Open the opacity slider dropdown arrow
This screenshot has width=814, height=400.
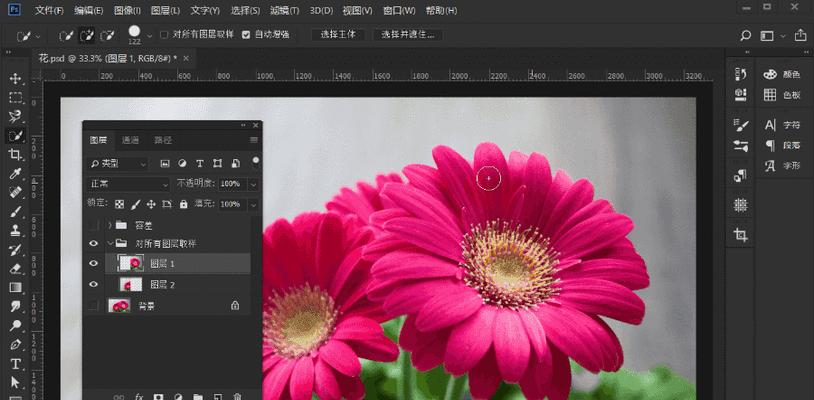254,184
